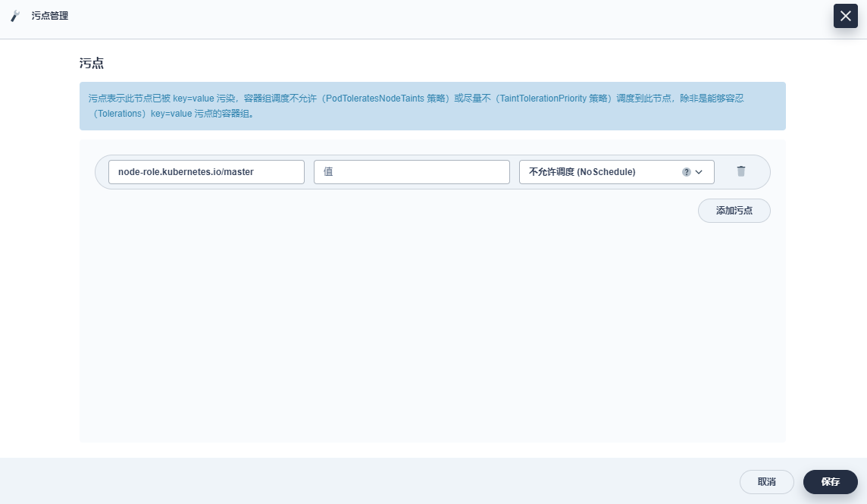867x504 pixels.
Task: Close the 污点管理 dialog with the X
Action: tap(846, 15)
